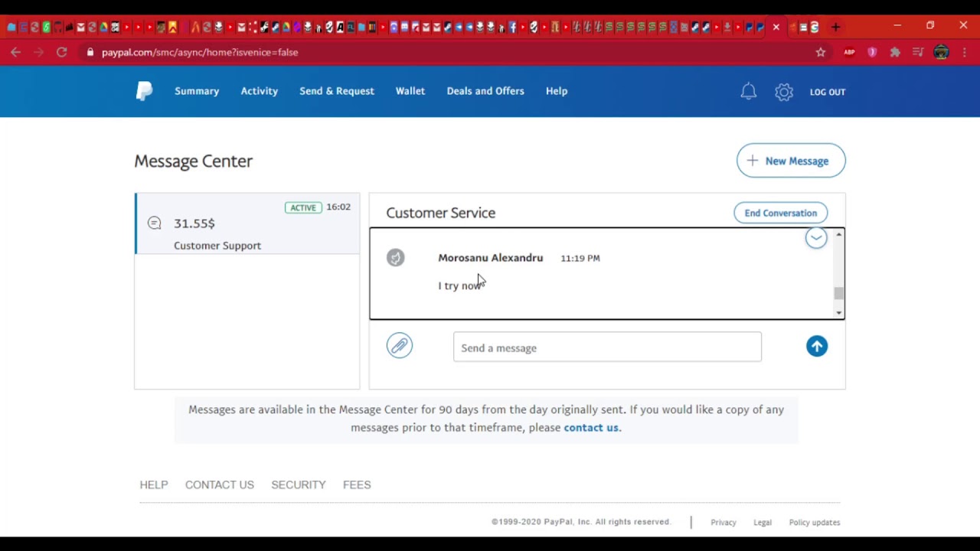Viewport: 980px width, 551px height.
Task: Click the 11:19 PM timestamp
Action: tap(580, 259)
